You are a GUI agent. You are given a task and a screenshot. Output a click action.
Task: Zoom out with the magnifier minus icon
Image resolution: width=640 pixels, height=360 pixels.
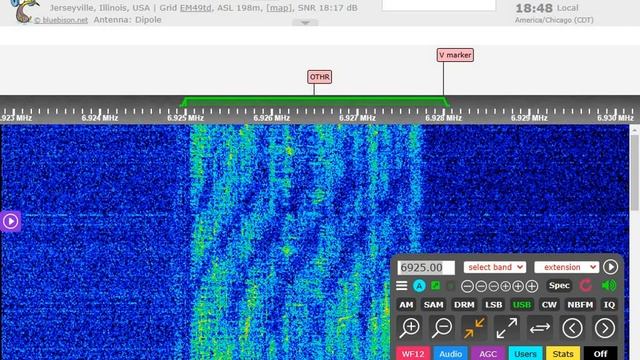click(x=442, y=328)
